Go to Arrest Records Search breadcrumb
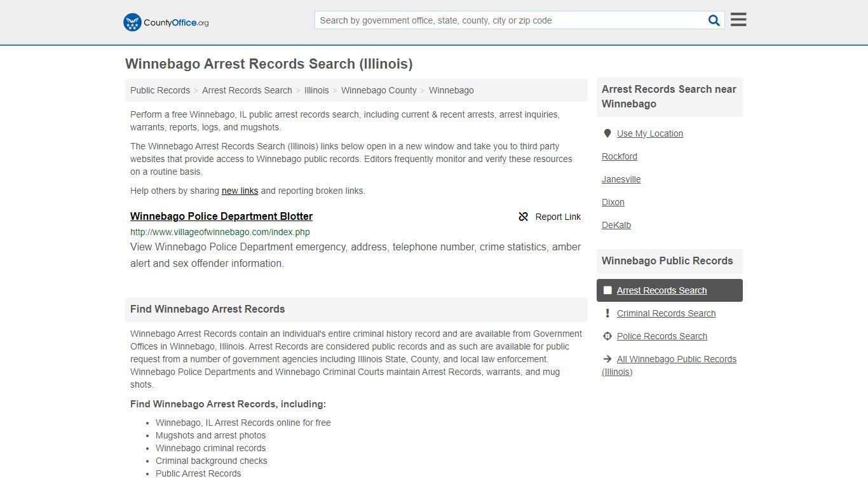The width and height of the screenshot is (868, 488). click(247, 90)
